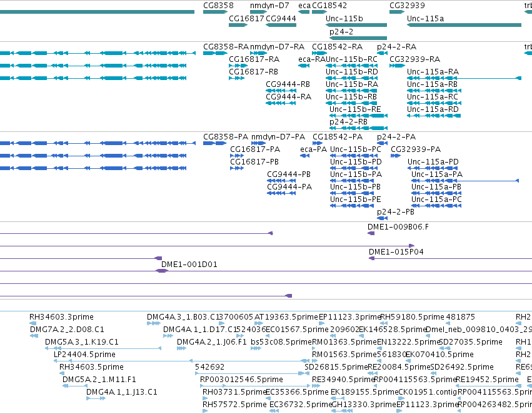Select the CG32939 gene

click(397, 12)
